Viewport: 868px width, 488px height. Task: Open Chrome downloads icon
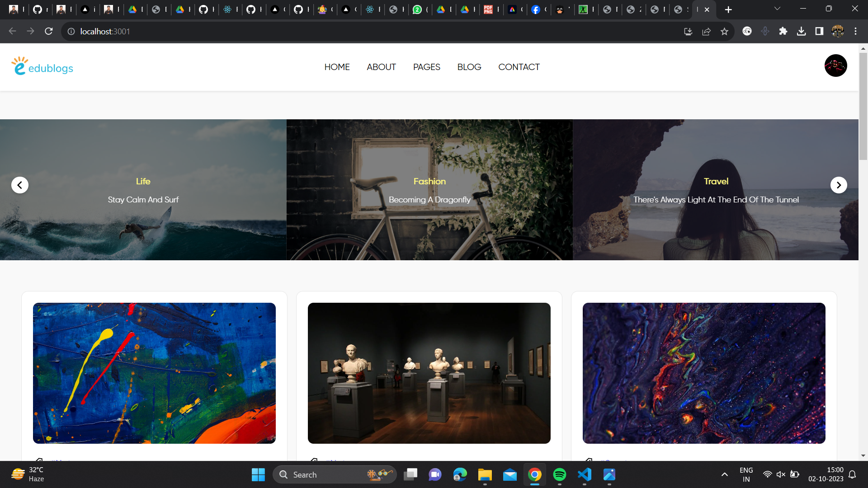(x=801, y=31)
